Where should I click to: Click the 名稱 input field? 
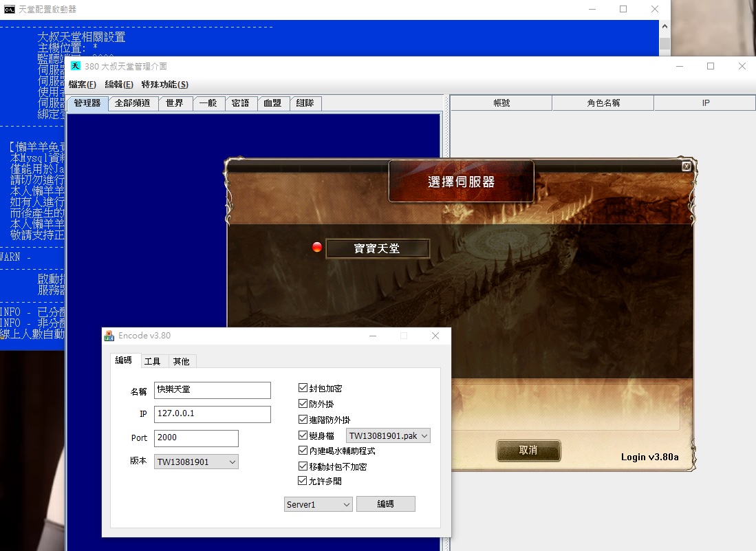213,390
